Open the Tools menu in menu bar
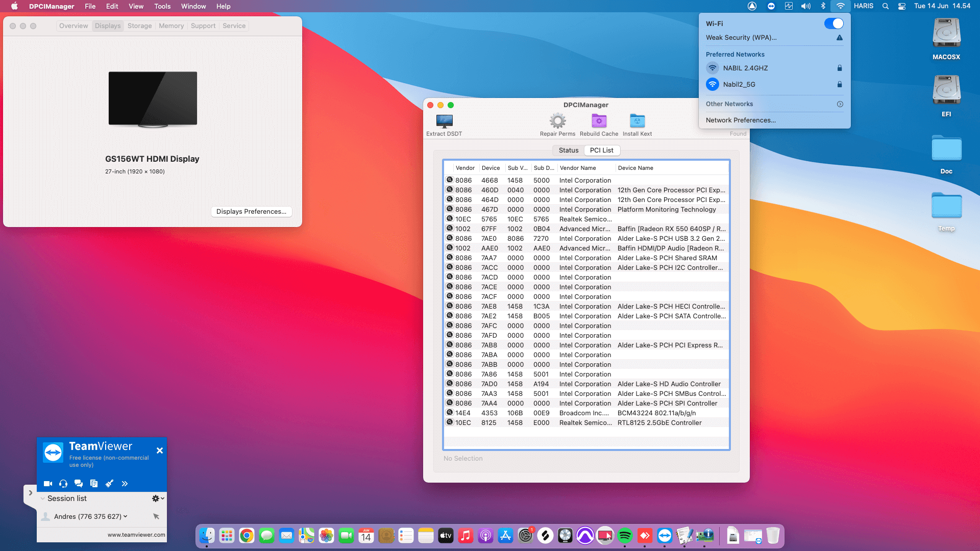980x551 pixels. (162, 6)
